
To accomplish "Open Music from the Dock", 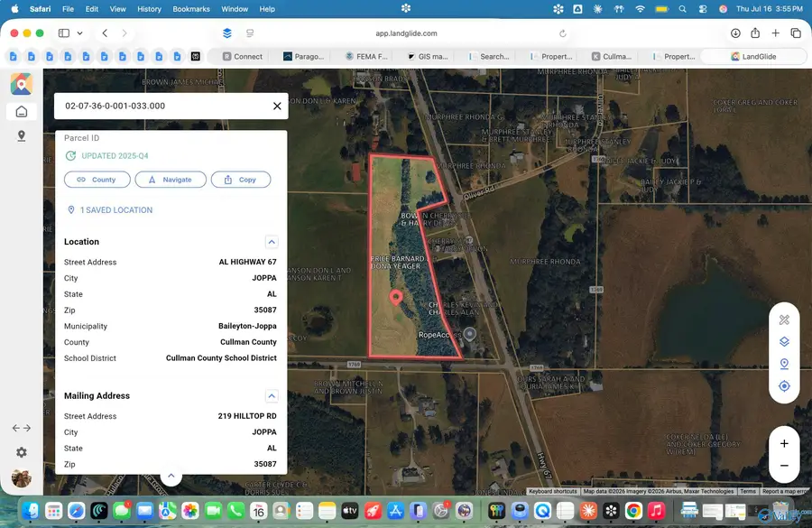I will click(x=656, y=511).
